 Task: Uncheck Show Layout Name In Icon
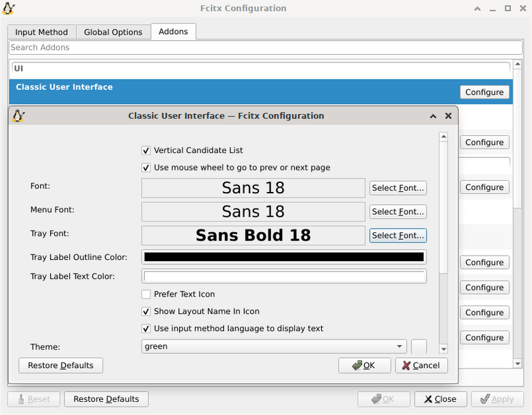pos(146,312)
